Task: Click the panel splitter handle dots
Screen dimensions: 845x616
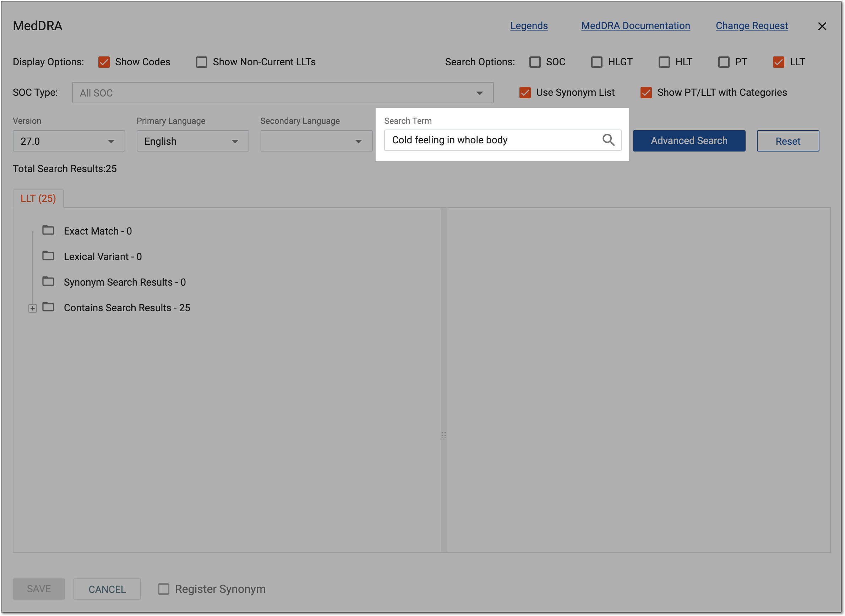Action: click(x=443, y=434)
